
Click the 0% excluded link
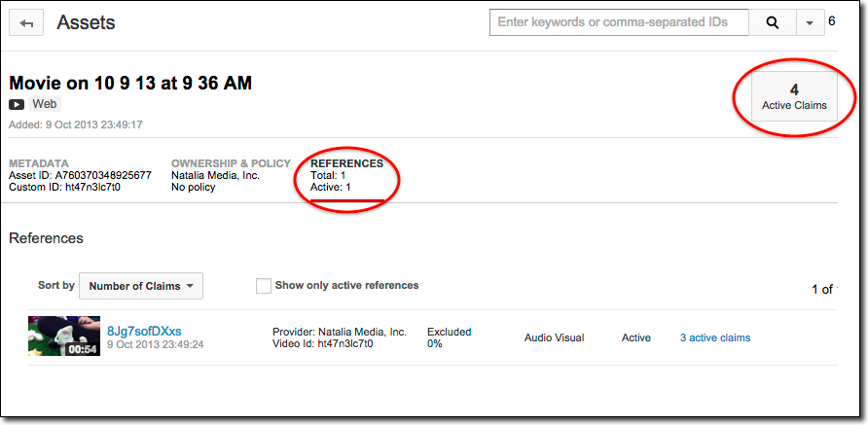point(435,344)
